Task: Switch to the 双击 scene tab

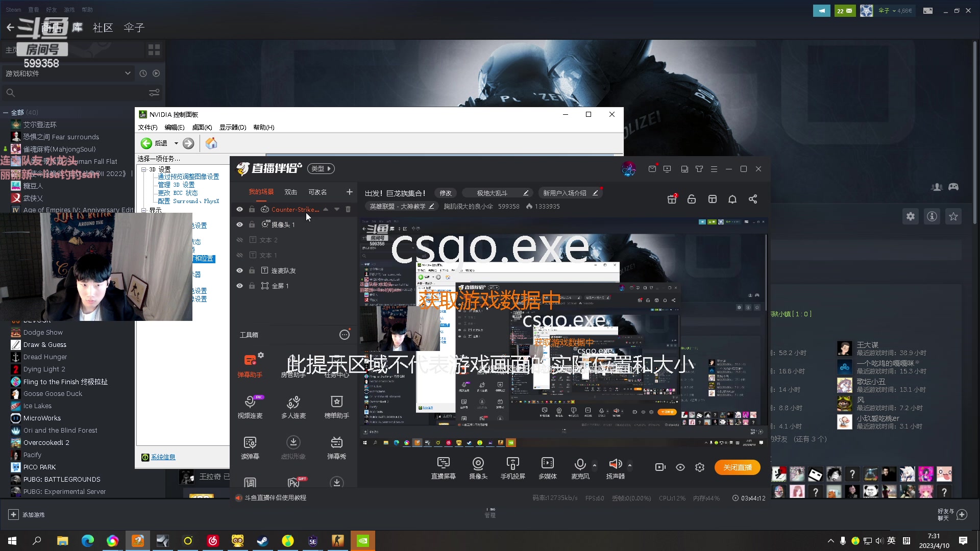Action: tap(291, 192)
